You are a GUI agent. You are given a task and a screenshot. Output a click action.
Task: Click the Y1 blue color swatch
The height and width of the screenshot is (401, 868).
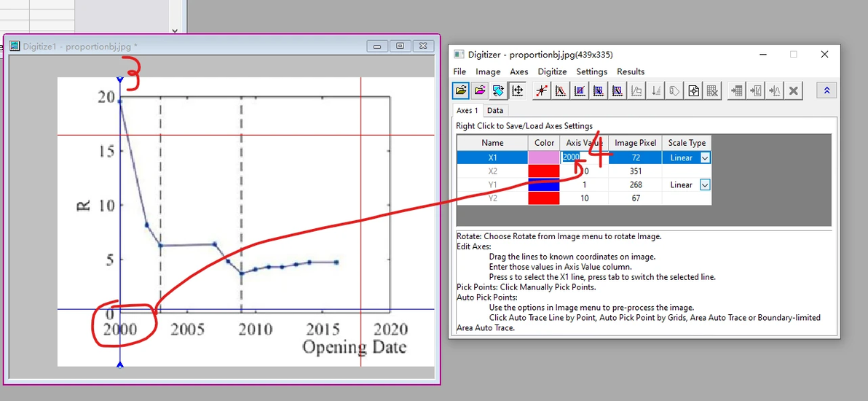point(544,184)
